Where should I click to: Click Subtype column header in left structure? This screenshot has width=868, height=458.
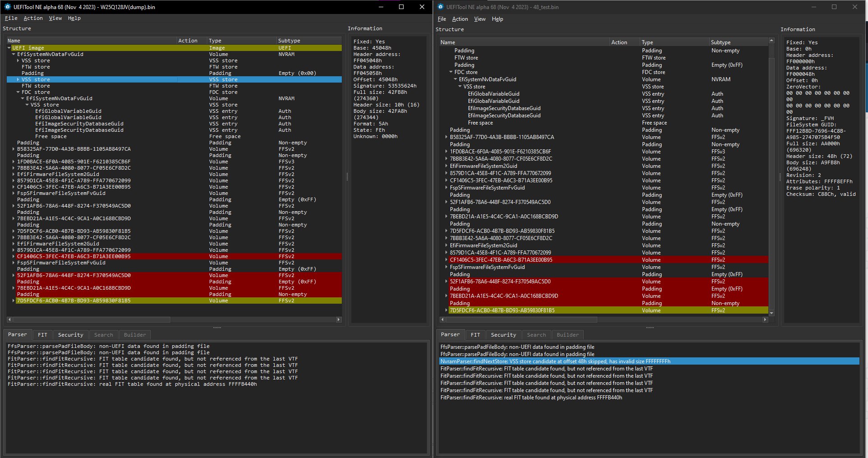289,41
